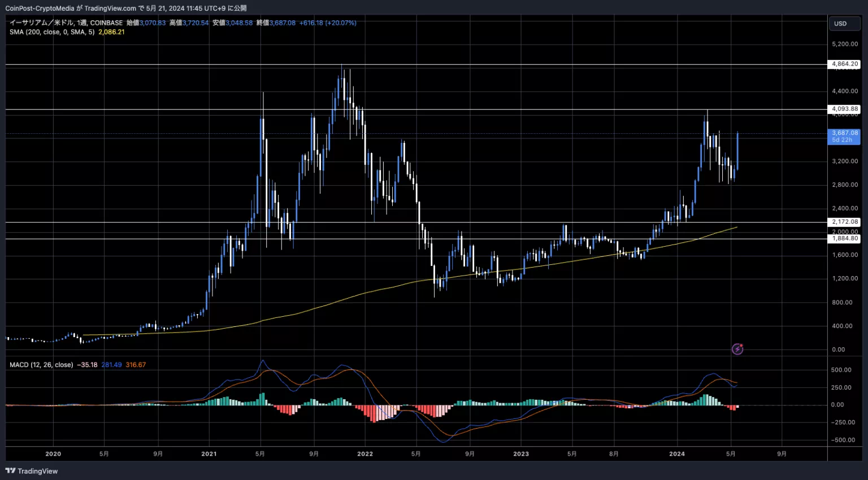Click the 2020 label on time axis
The image size is (868, 480).
(53, 454)
